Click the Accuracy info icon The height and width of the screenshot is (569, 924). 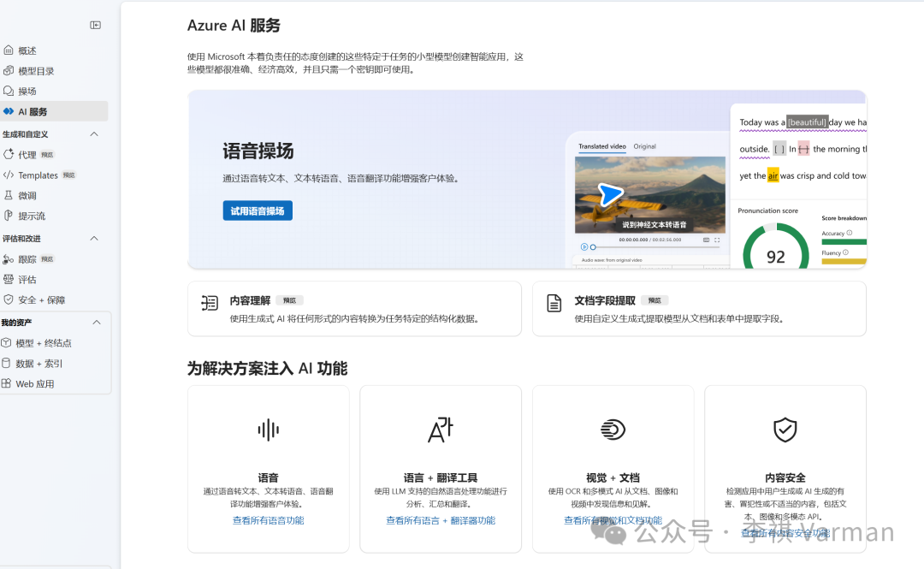point(850,233)
